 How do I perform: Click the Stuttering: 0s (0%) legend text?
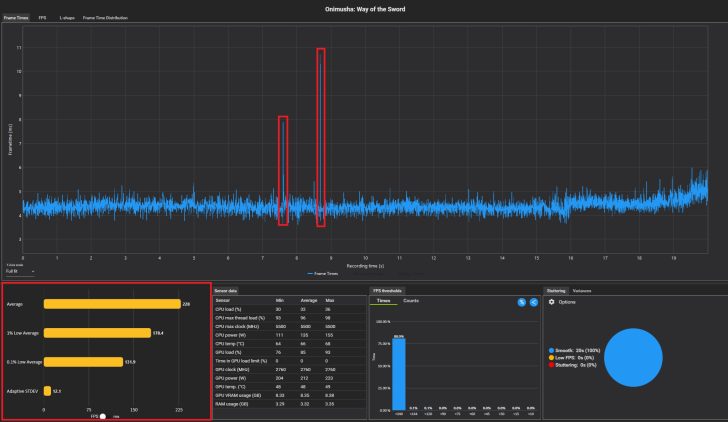(576, 365)
